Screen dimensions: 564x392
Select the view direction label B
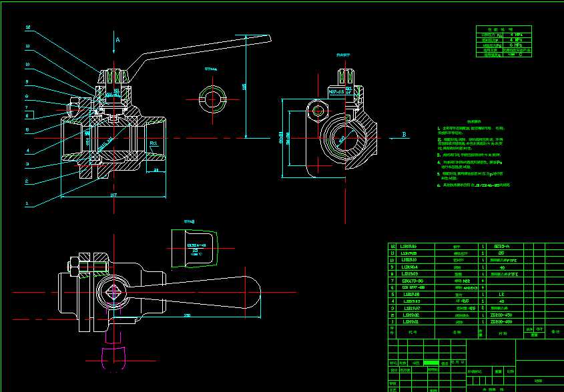[404, 135]
